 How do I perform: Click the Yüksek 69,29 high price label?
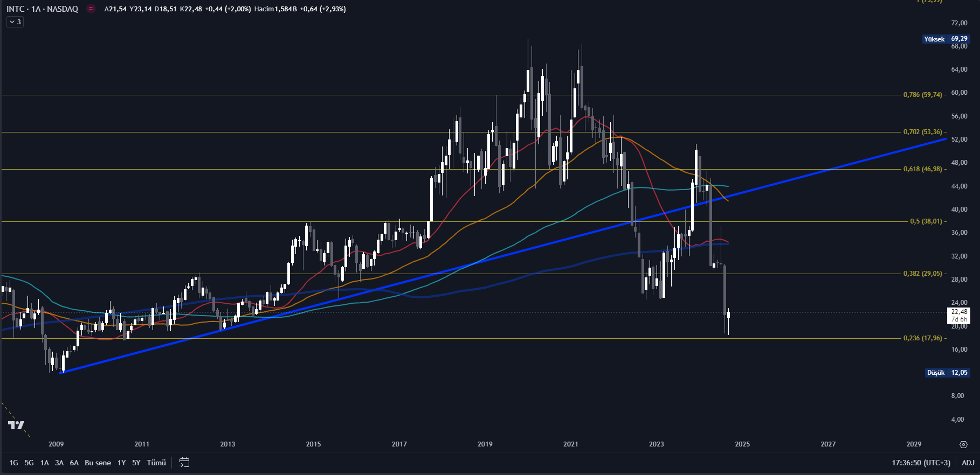pyautogui.click(x=946, y=39)
